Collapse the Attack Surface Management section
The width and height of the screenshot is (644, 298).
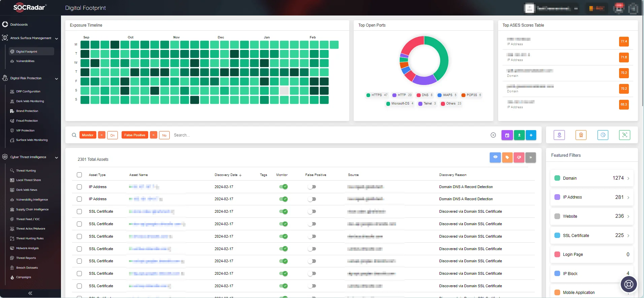point(56,38)
